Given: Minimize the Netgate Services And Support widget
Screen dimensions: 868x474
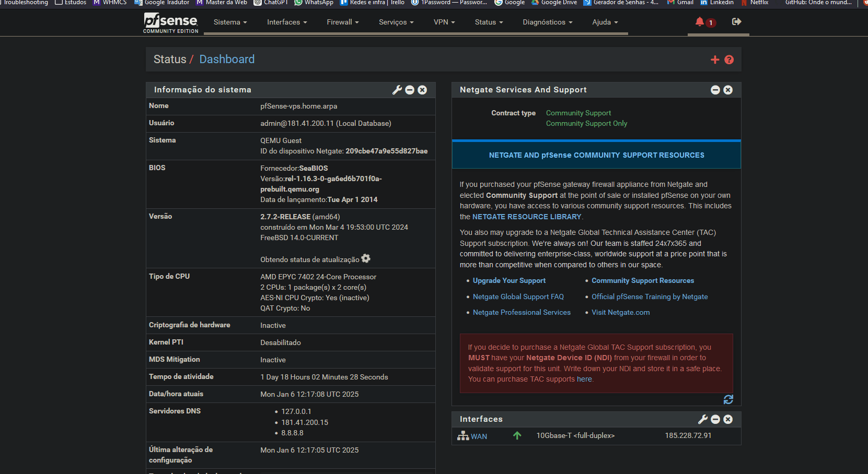Looking at the screenshot, I should (715, 90).
